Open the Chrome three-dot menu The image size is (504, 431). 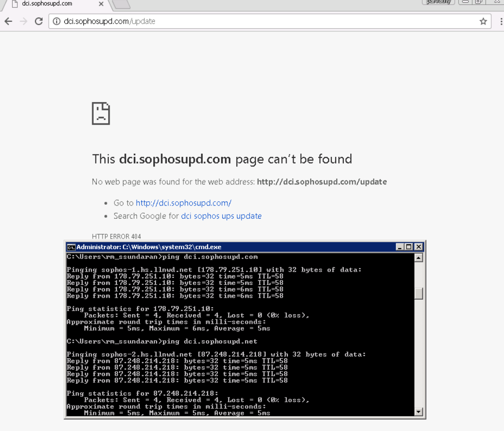pyautogui.click(x=501, y=22)
